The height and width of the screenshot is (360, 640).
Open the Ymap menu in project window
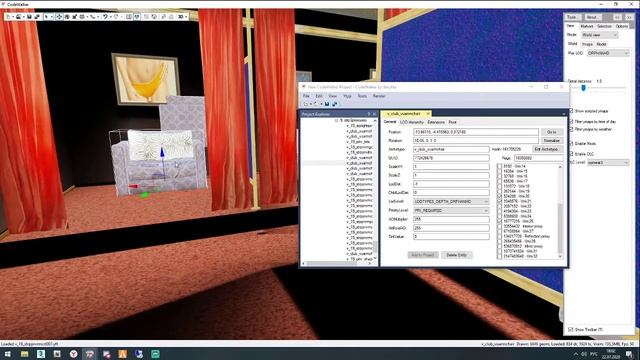click(x=347, y=96)
